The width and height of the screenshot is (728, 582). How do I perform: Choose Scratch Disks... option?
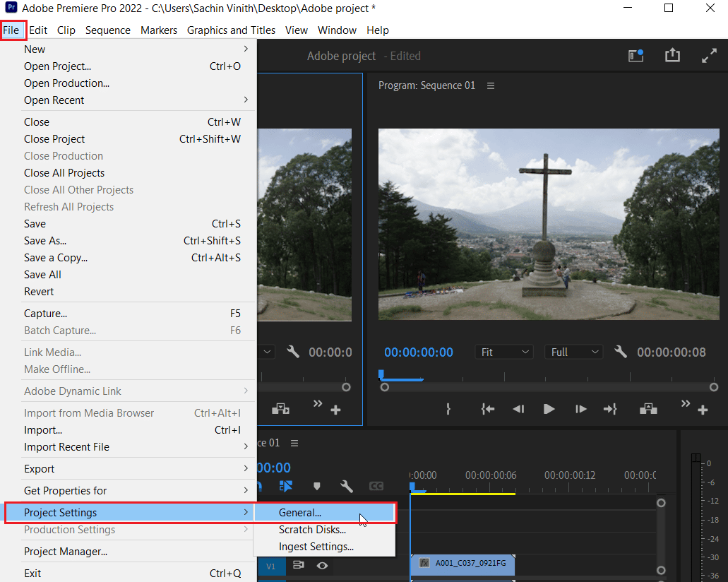pyautogui.click(x=325, y=530)
